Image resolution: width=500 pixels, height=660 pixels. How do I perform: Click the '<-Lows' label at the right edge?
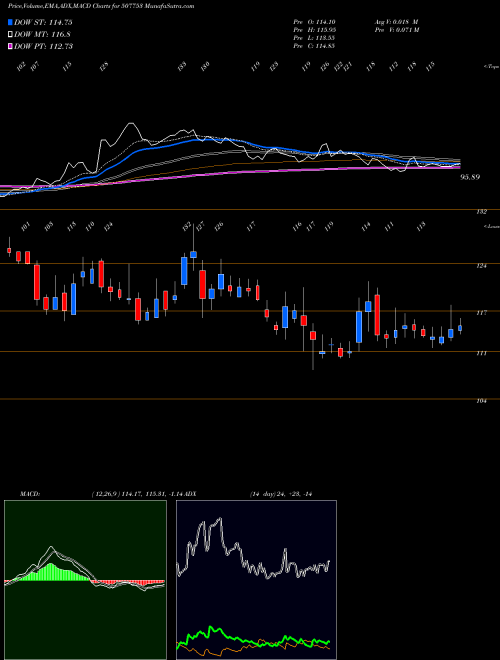click(491, 226)
